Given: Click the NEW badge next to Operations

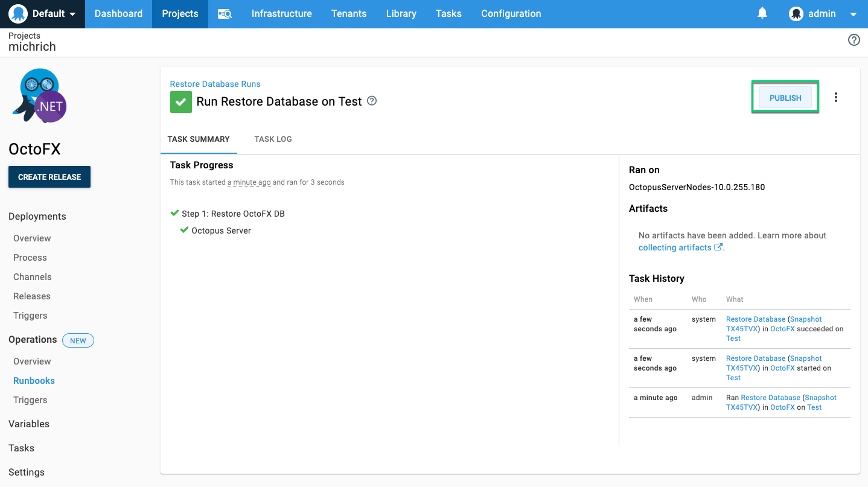Looking at the screenshot, I should (x=78, y=340).
